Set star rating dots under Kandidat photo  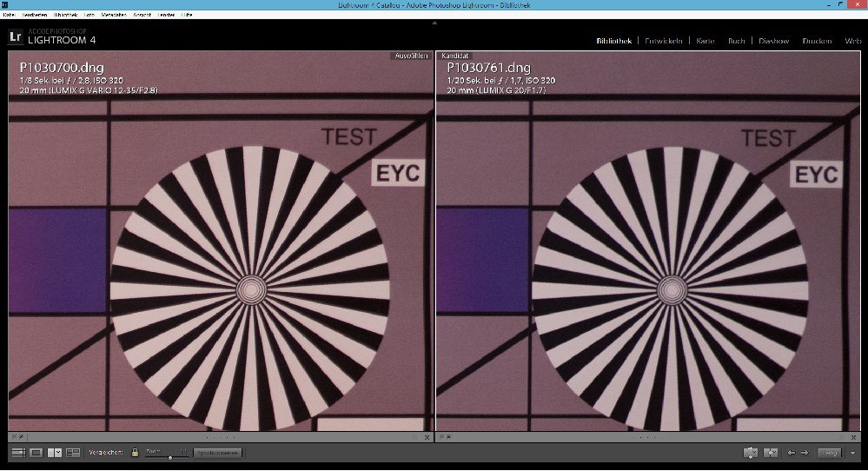tap(647, 437)
